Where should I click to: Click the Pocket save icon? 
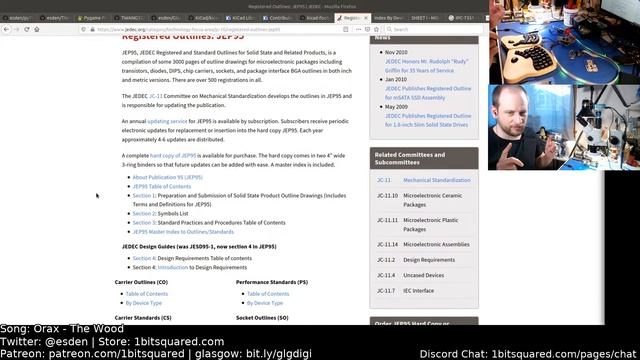click(367, 29)
